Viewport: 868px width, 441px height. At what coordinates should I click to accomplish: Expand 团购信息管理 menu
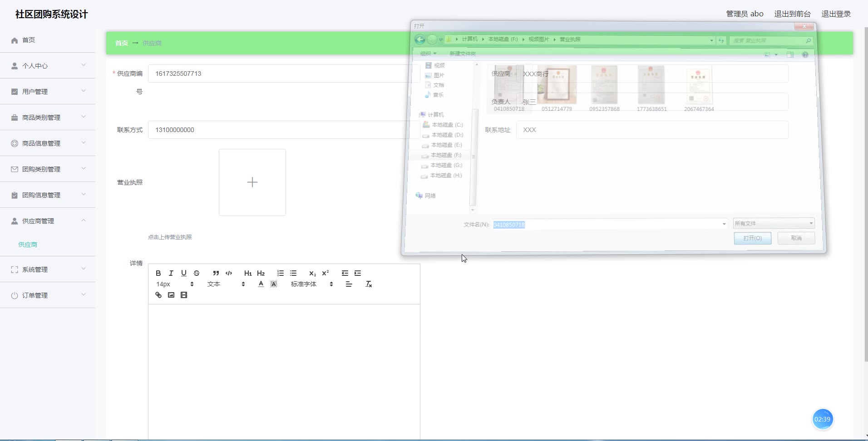click(x=48, y=195)
